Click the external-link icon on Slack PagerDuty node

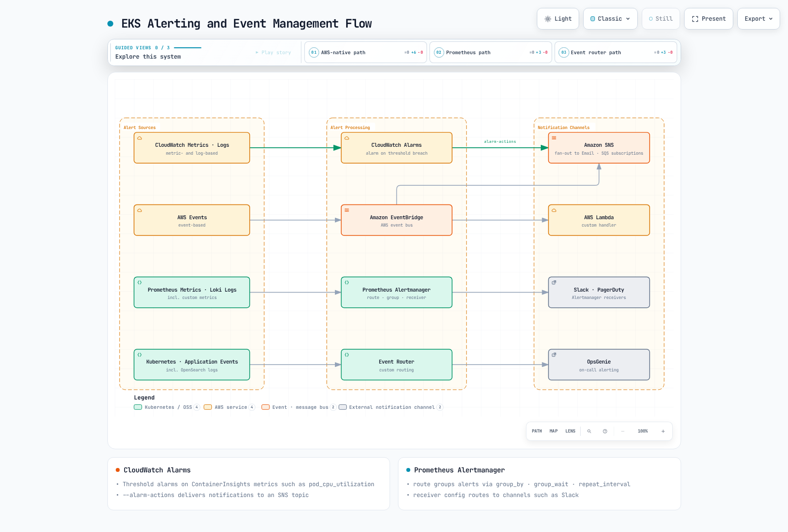(x=554, y=282)
